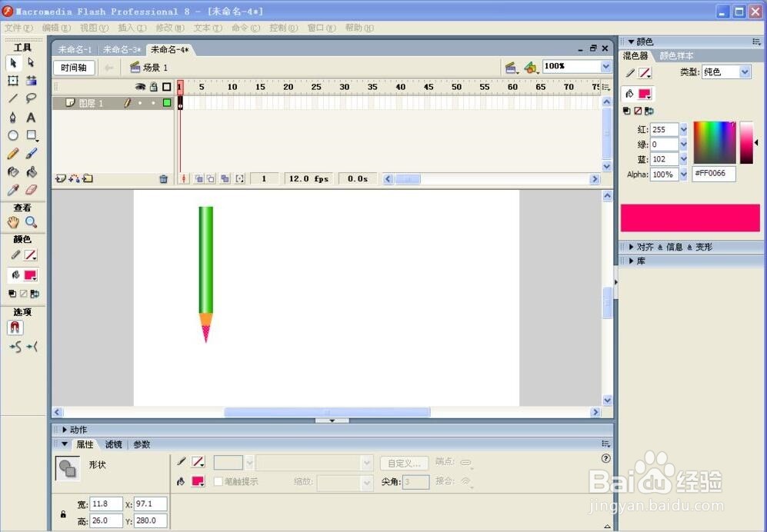Click the 自定义... custom stroke button
This screenshot has width=767, height=532.
coord(404,463)
